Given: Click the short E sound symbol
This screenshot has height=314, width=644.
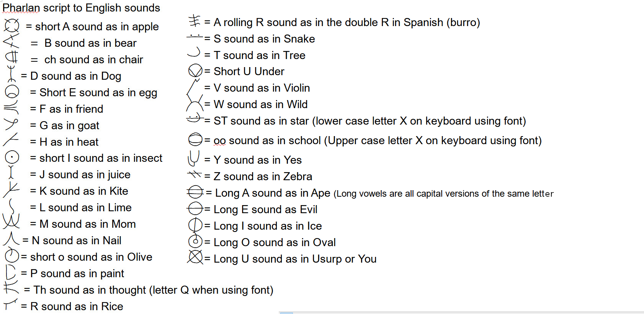Looking at the screenshot, I should (x=12, y=91).
